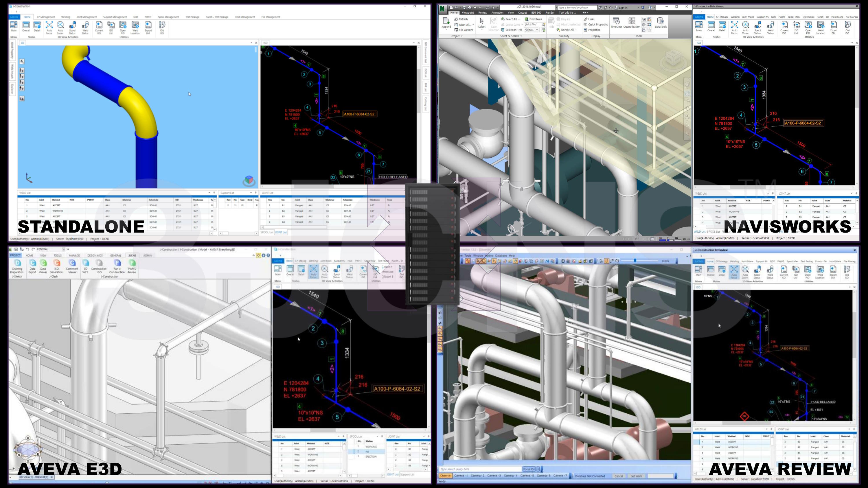Click Current ISO in the Standalone ribbon
Screen dimensions: 868x488
[x=99, y=27]
